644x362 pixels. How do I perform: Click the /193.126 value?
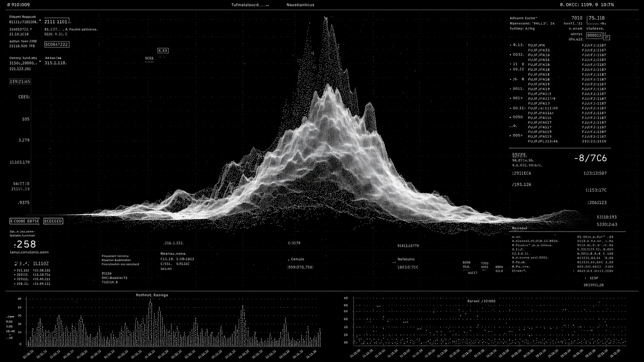point(522,185)
